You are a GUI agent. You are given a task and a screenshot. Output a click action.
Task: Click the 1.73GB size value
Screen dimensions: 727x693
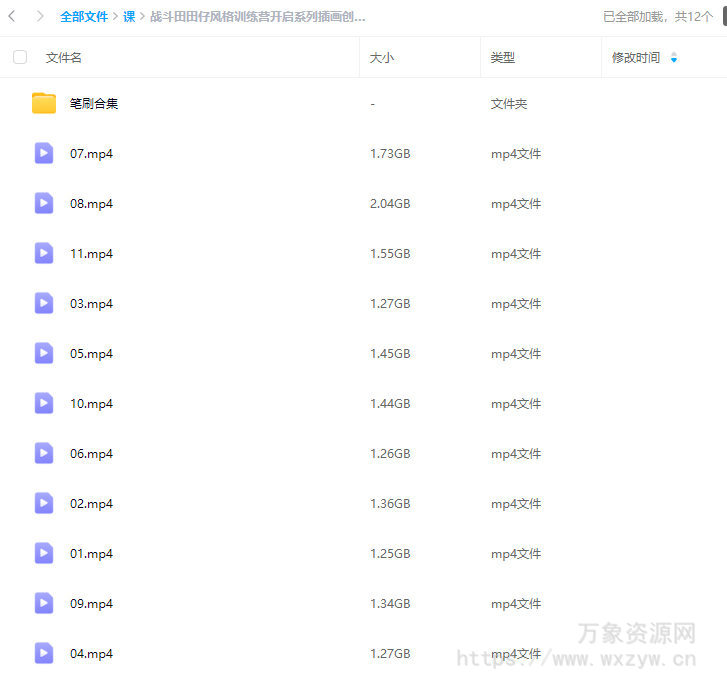point(390,153)
